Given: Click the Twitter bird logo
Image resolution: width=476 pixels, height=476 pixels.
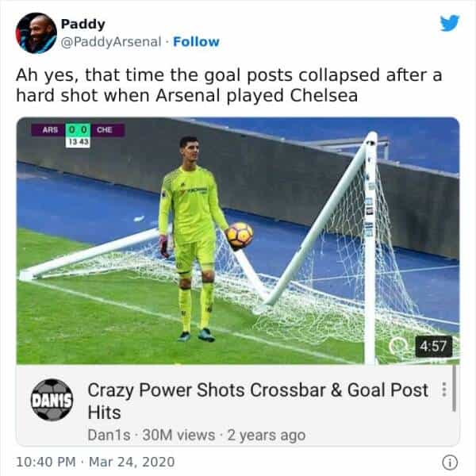Looking at the screenshot, I should tap(449, 23).
